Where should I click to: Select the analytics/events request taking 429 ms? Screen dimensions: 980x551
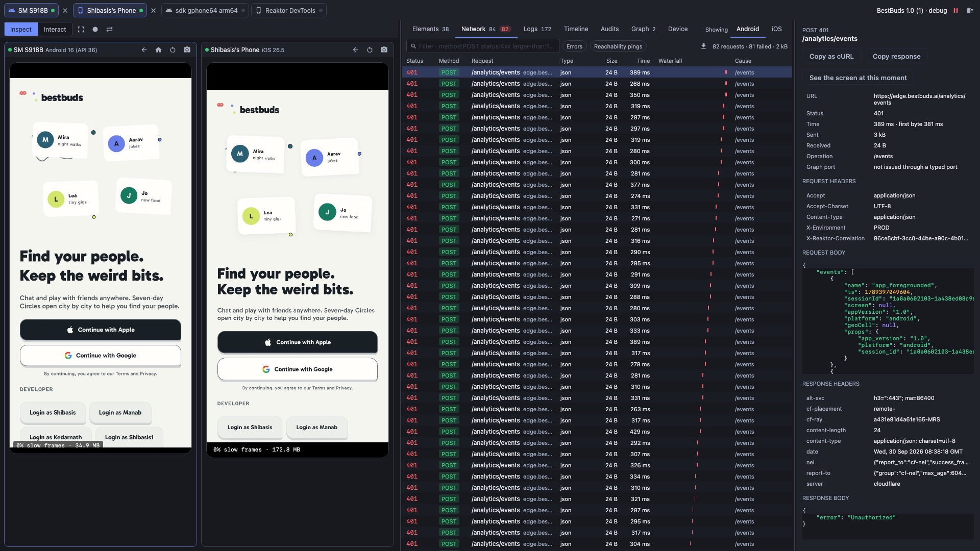click(597, 432)
